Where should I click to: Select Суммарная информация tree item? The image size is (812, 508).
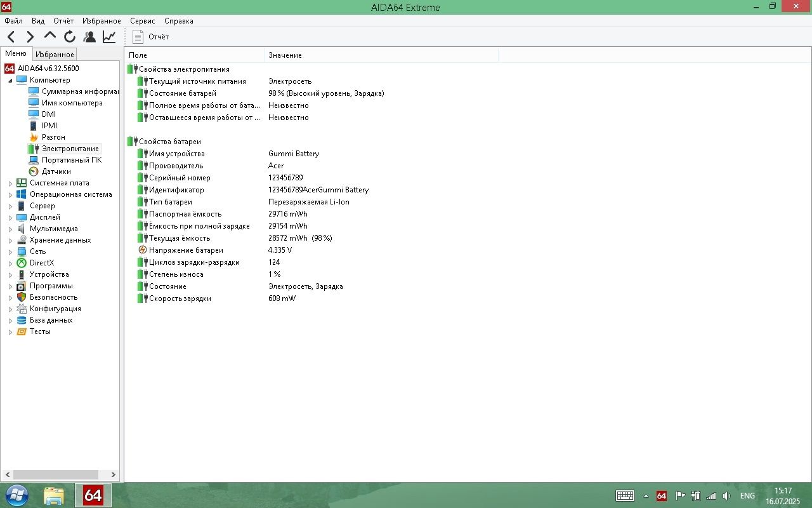[x=80, y=91]
